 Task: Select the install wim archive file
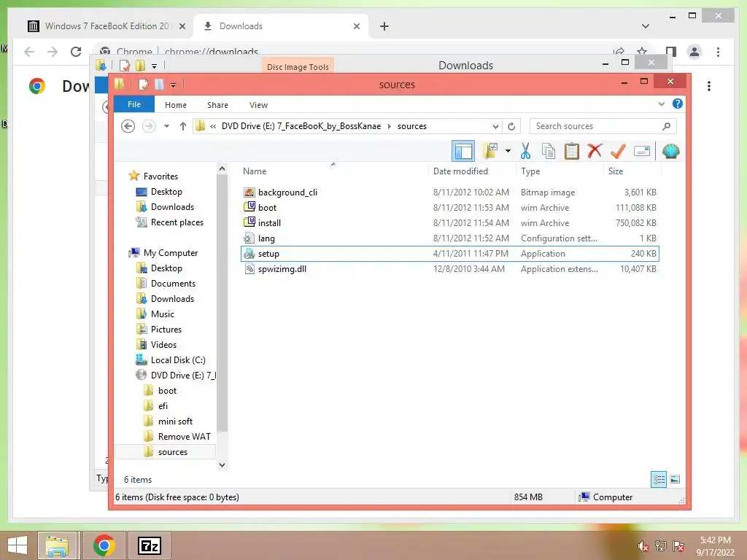coord(449,223)
